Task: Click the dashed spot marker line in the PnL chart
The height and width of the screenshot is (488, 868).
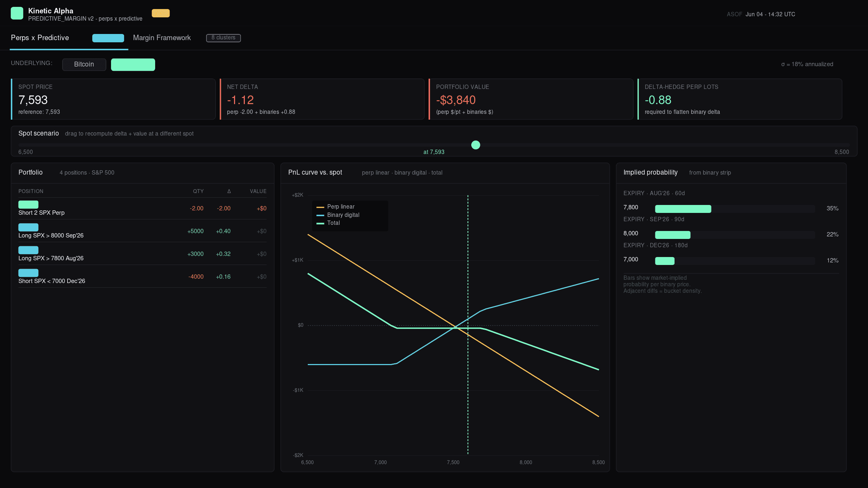Action: click(x=468, y=325)
